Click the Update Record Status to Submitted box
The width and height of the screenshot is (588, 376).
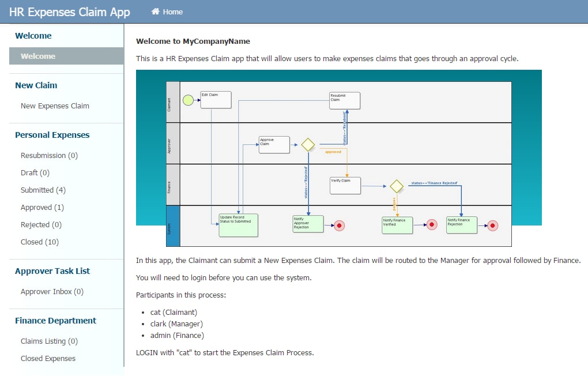(238, 225)
